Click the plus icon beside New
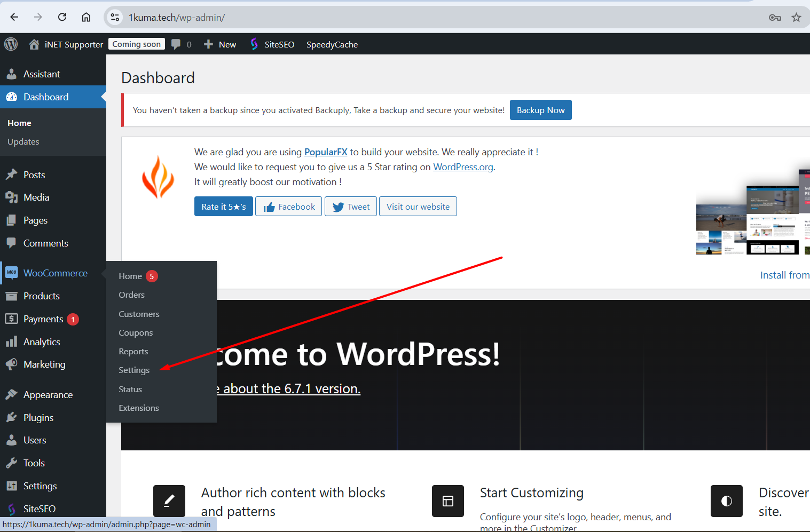This screenshot has height=532, width=810. [209, 44]
